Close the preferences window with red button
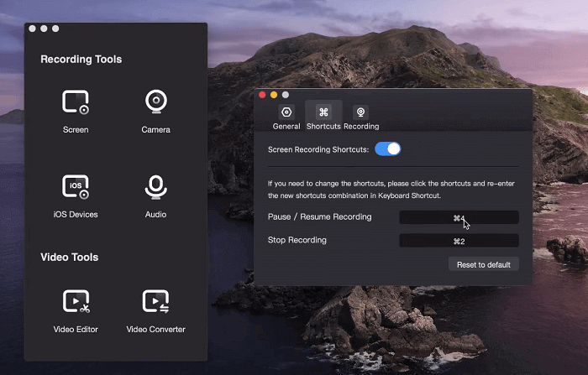Screen dimensions: 588x375 coord(262,95)
